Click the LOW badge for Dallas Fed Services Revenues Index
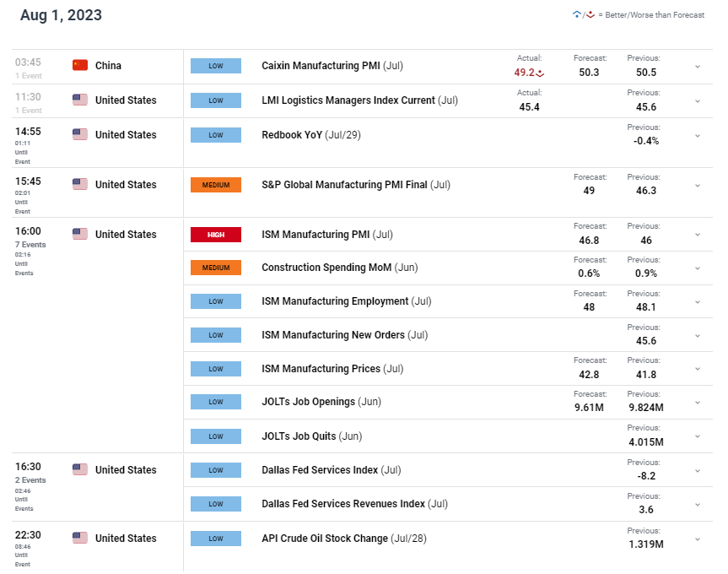This screenshot has width=728, height=574. tap(216, 504)
